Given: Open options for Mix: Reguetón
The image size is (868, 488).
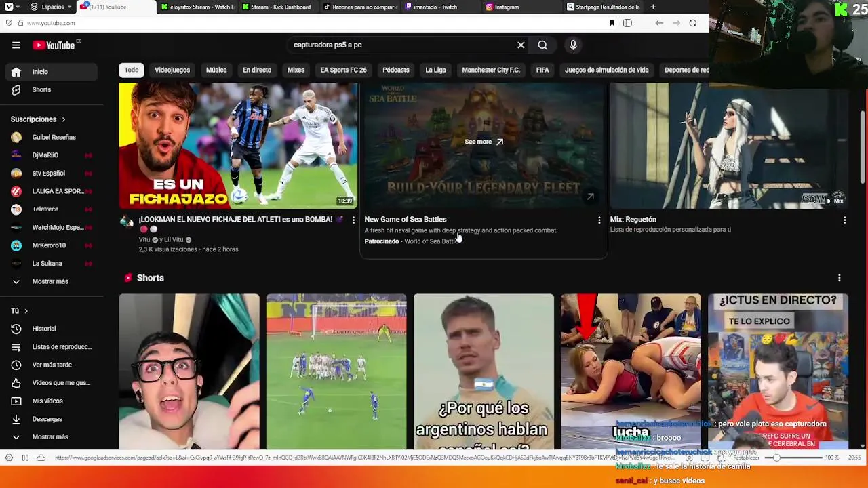Looking at the screenshot, I should (x=844, y=220).
